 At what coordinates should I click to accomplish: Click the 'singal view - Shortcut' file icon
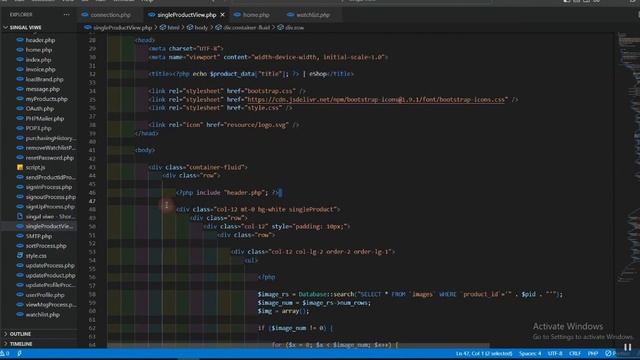(x=20, y=216)
